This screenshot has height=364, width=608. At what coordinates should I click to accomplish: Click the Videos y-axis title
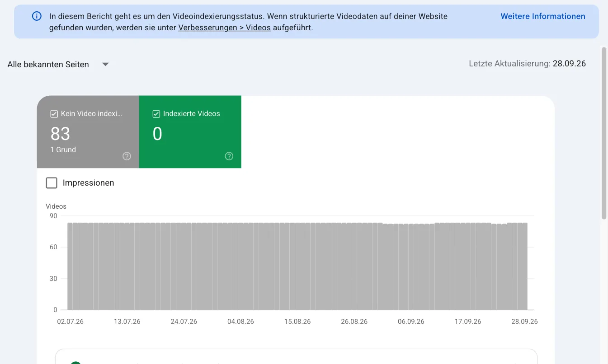[x=56, y=206]
